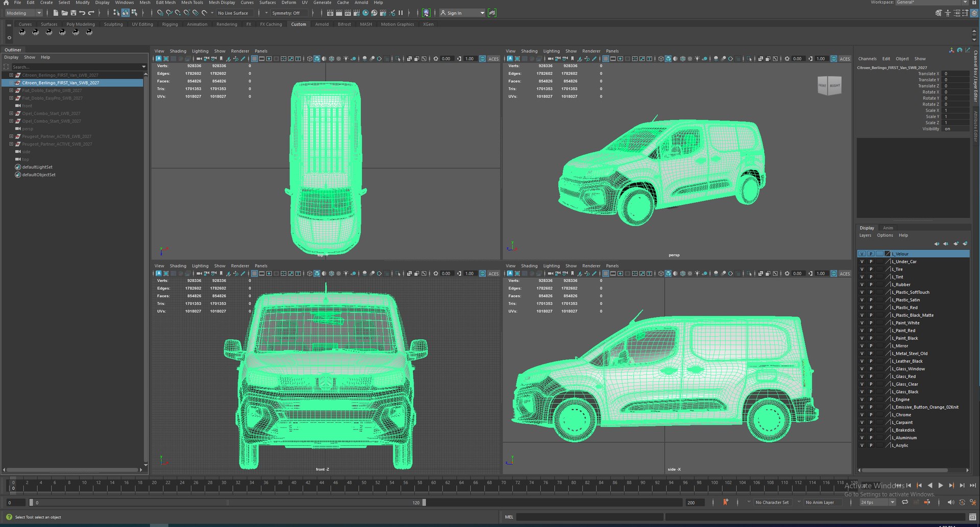Click create new empty layer icon
The height and width of the screenshot is (527, 980).
coord(956,244)
